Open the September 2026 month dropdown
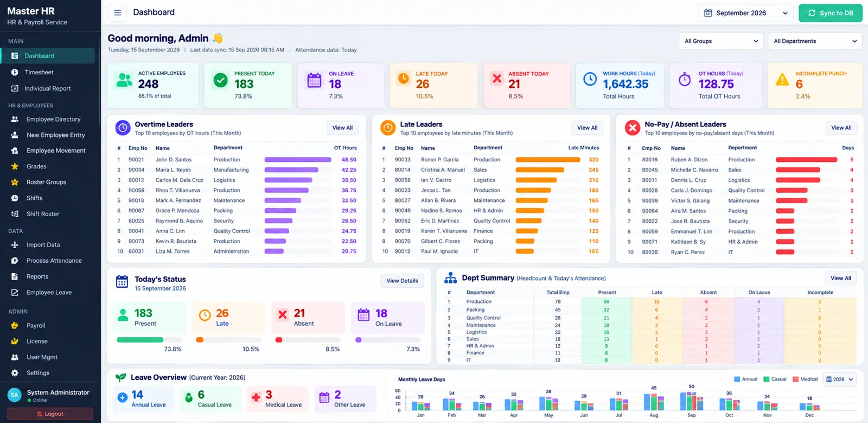The height and width of the screenshot is (423, 868). pyautogui.click(x=745, y=13)
